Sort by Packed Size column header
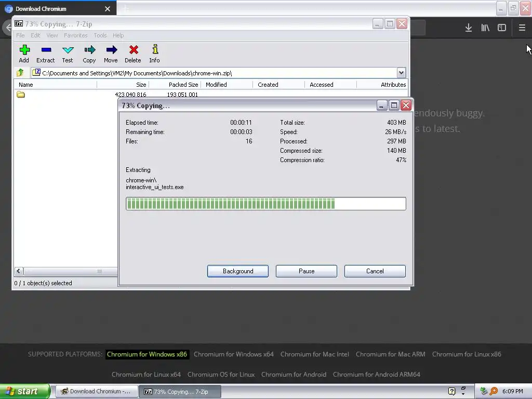 [x=175, y=85]
